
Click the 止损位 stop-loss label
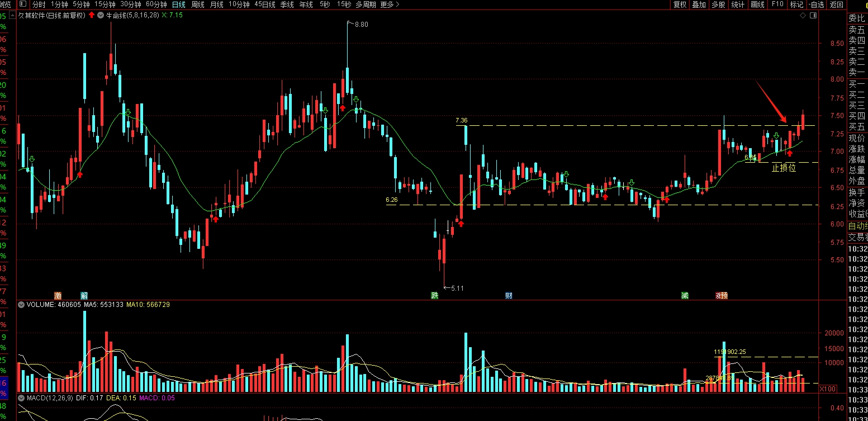(x=784, y=168)
